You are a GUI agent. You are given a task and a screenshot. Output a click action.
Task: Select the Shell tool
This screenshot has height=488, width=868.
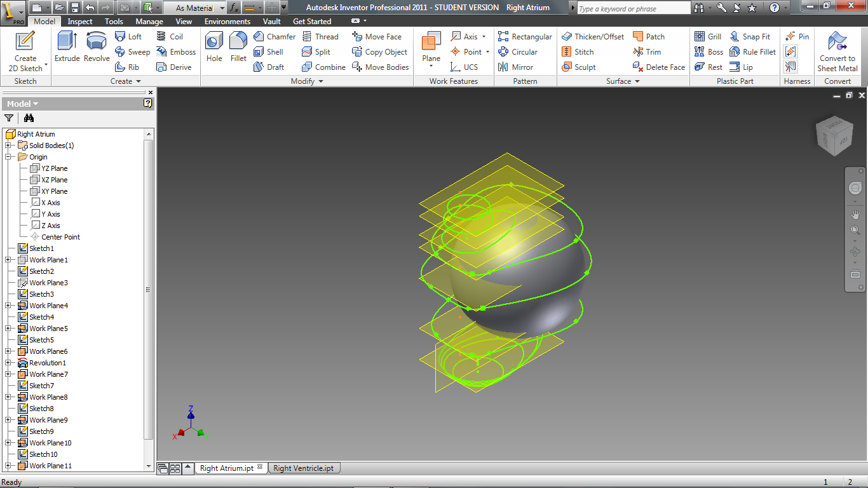(x=268, y=52)
